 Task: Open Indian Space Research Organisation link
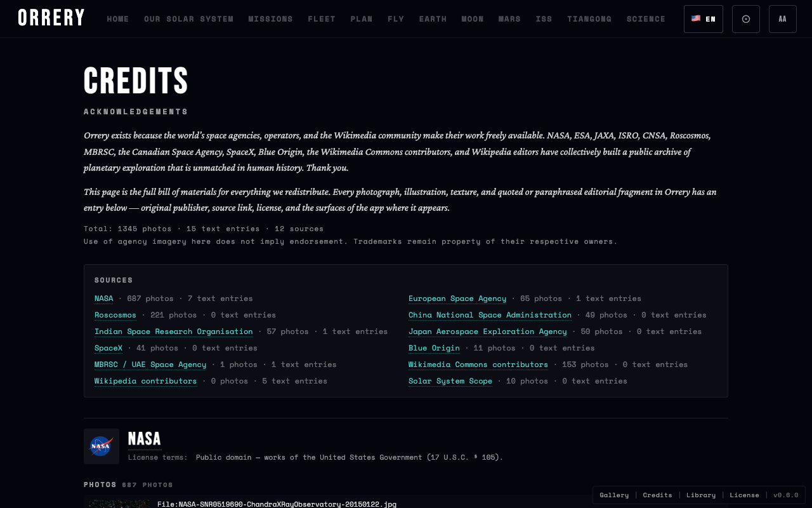point(174,331)
